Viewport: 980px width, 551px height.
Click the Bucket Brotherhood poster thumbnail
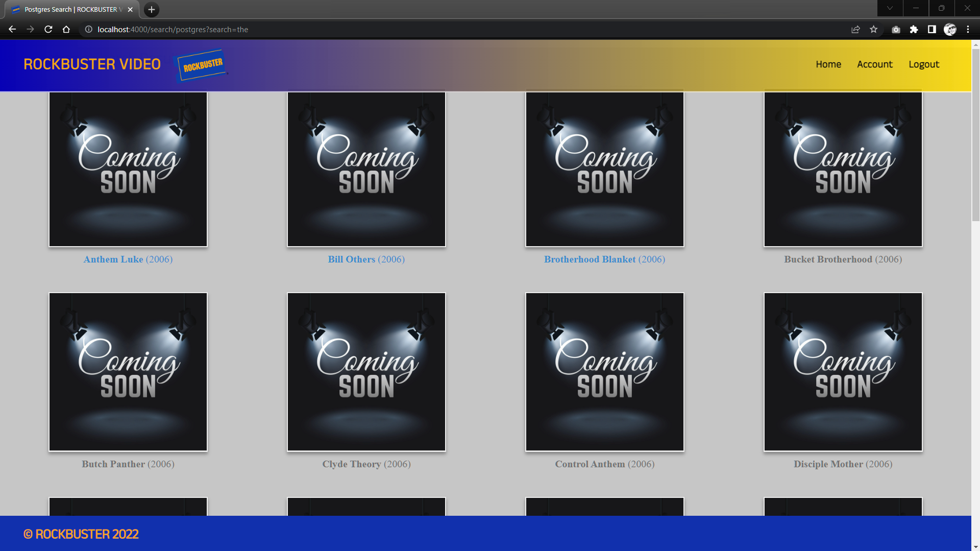pos(843,170)
